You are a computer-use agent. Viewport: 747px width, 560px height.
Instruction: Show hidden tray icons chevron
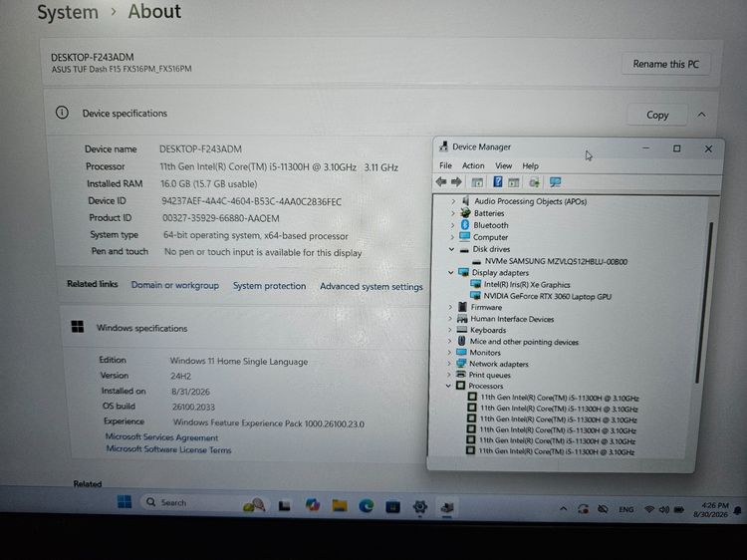tap(563, 508)
